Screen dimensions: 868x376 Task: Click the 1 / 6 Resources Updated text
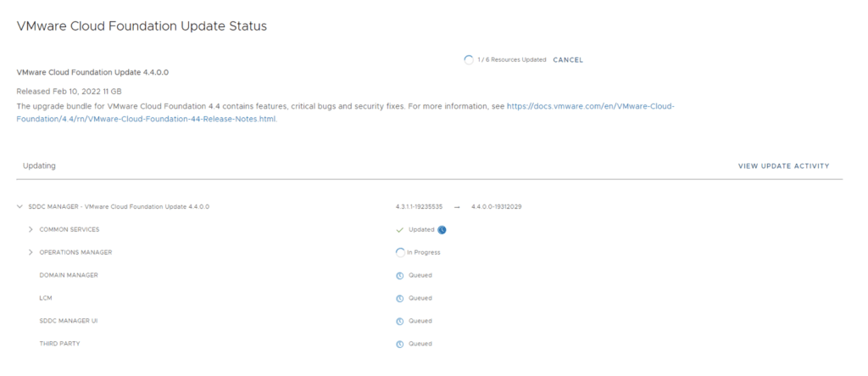pyautogui.click(x=511, y=60)
